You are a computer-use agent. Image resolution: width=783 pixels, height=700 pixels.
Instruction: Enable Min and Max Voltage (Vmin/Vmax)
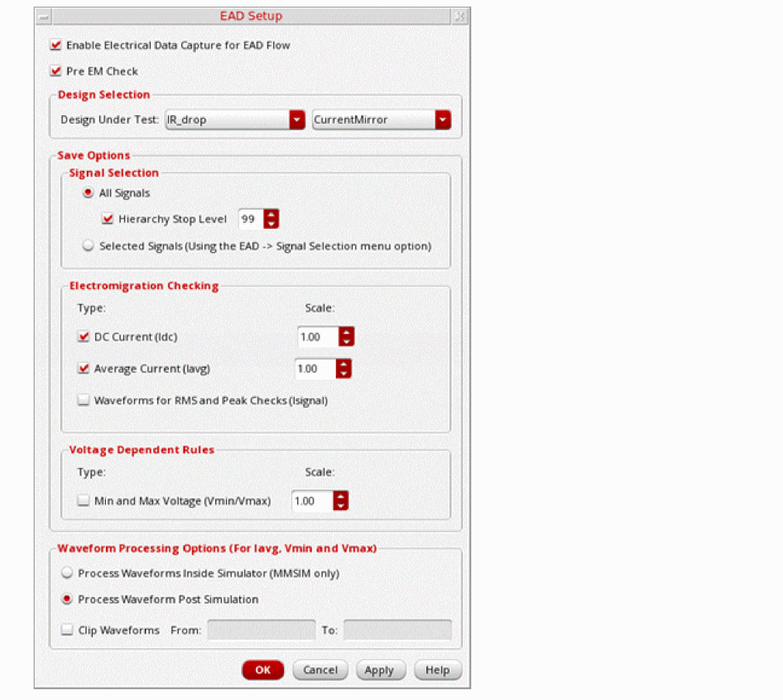point(84,500)
